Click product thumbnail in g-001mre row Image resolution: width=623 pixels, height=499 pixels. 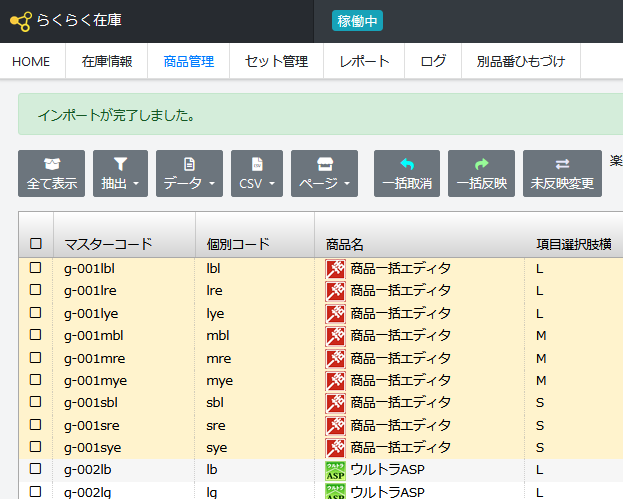pyautogui.click(x=335, y=359)
